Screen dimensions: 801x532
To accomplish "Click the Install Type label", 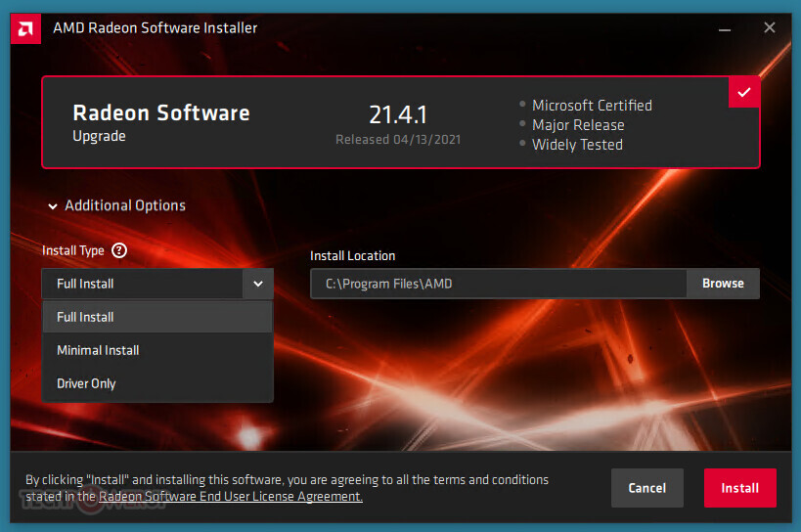I will pos(73,250).
